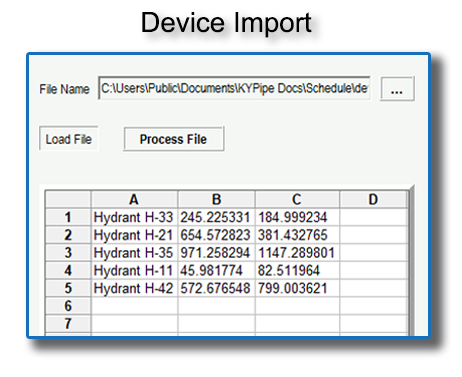Select column A header
Image resolution: width=462 pixels, height=377 pixels.
(134, 199)
